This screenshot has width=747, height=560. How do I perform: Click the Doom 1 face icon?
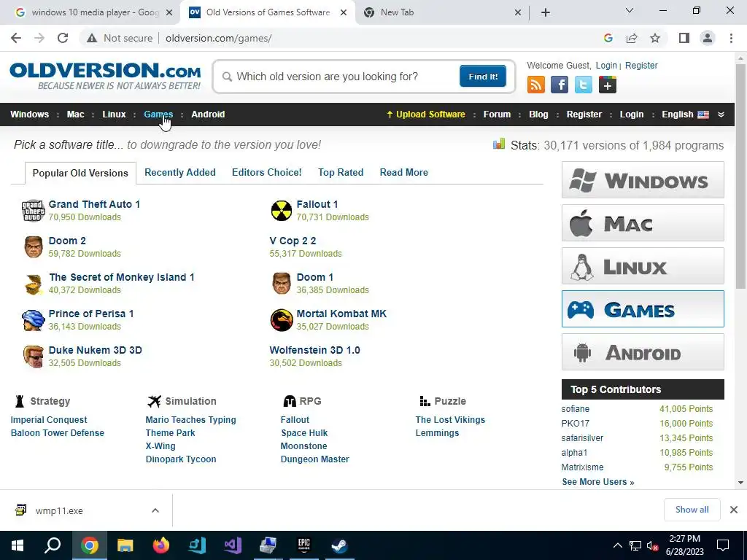[x=282, y=284]
